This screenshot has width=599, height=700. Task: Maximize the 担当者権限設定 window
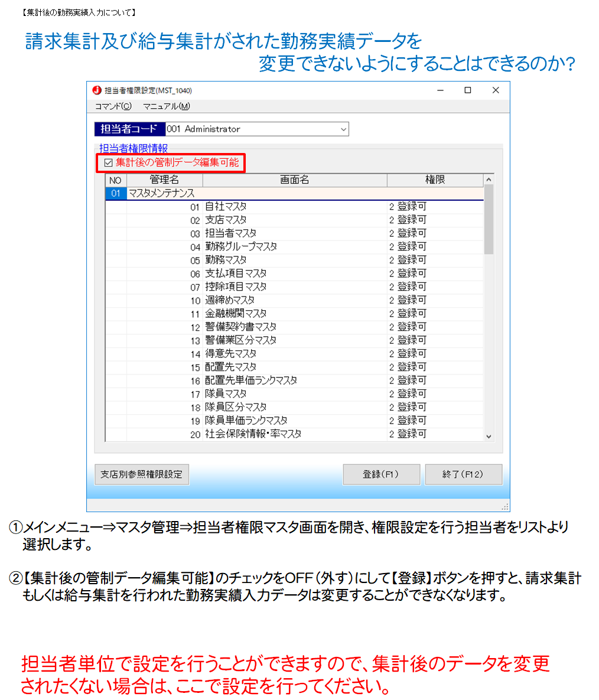point(468,90)
